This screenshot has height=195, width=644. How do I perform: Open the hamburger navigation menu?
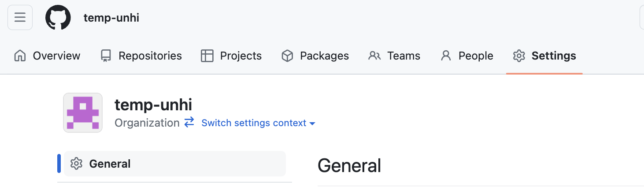20,18
